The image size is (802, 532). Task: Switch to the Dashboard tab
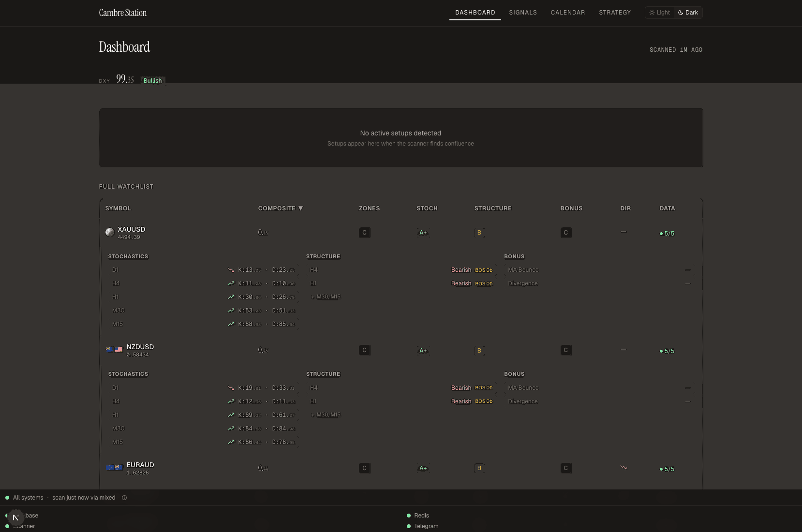475,13
